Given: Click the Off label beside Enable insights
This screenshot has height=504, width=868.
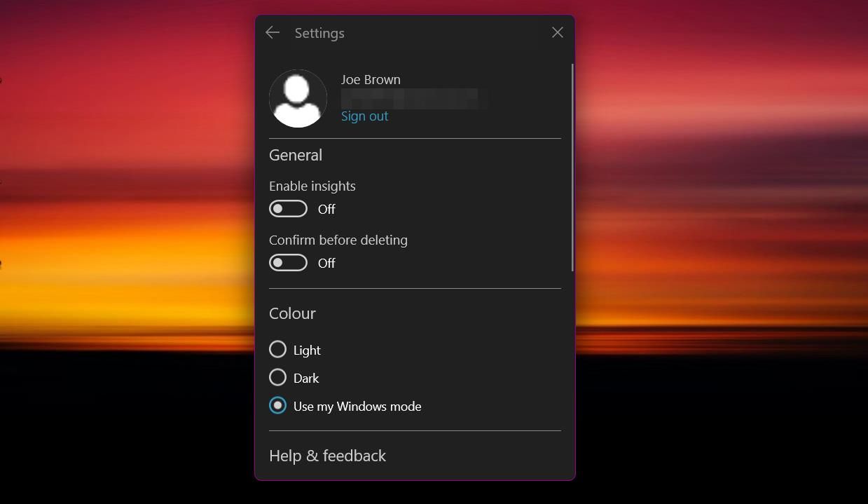Looking at the screenshot, I should [326, 209].
